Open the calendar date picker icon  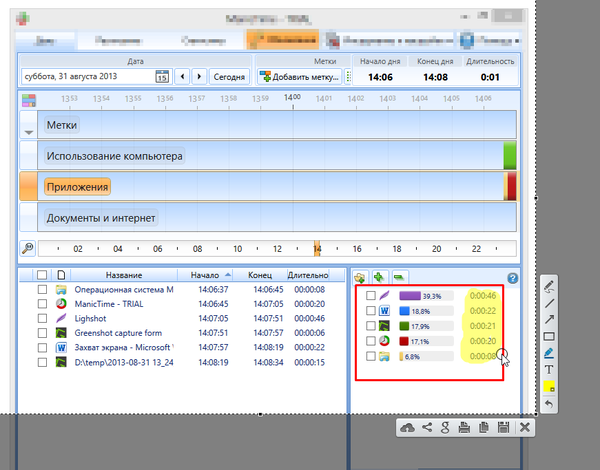coord(162,77)
